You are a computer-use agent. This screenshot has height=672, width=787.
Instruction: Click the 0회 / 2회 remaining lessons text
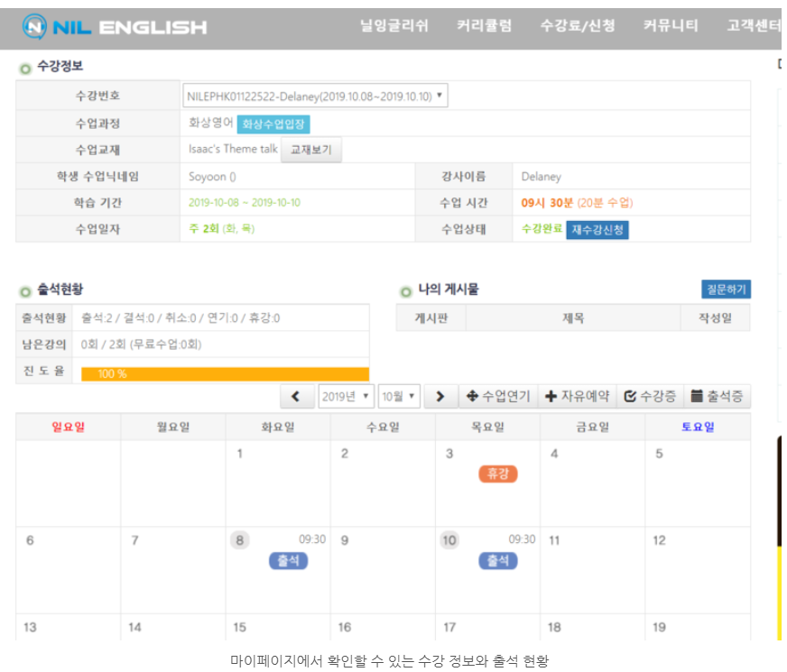point(141,345)
